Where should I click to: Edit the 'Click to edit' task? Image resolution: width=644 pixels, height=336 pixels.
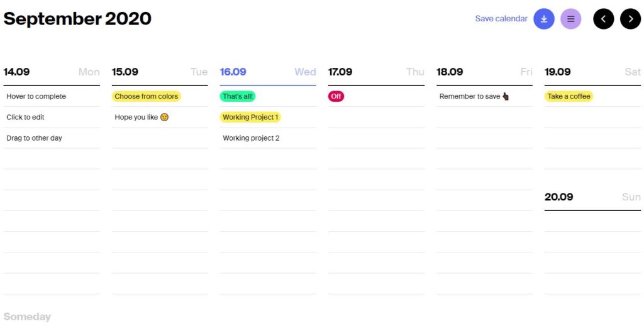pos(26,117)
